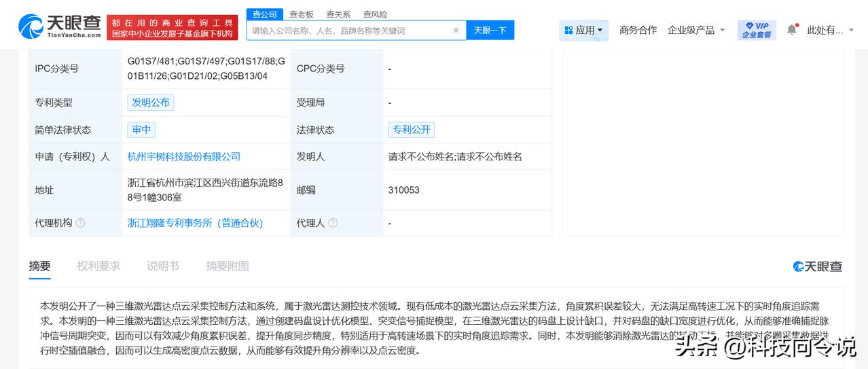The width and height of the screenshot is (868, 369).
Task: Click the VIP 企业套餐 badge
Action: tap(757, 30)
